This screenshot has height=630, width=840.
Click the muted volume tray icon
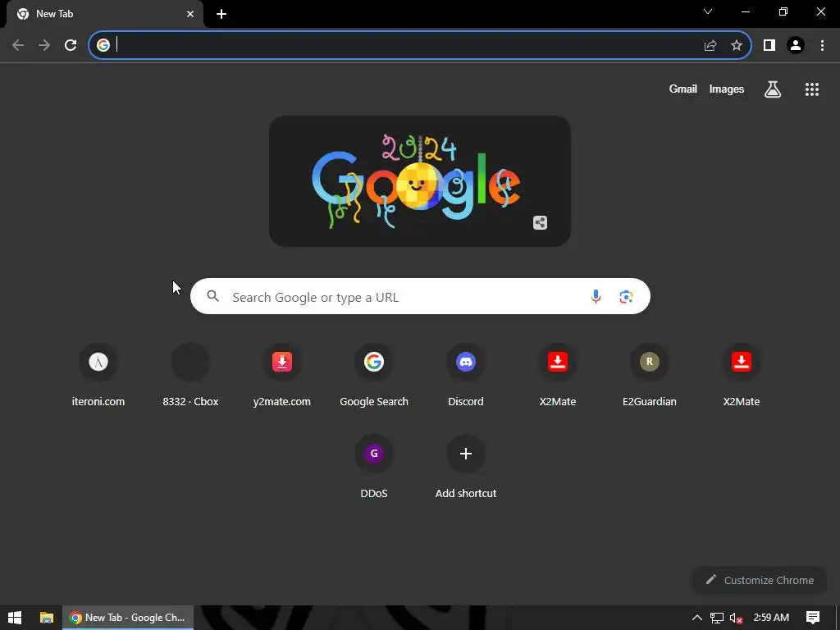tap(736, 618)
